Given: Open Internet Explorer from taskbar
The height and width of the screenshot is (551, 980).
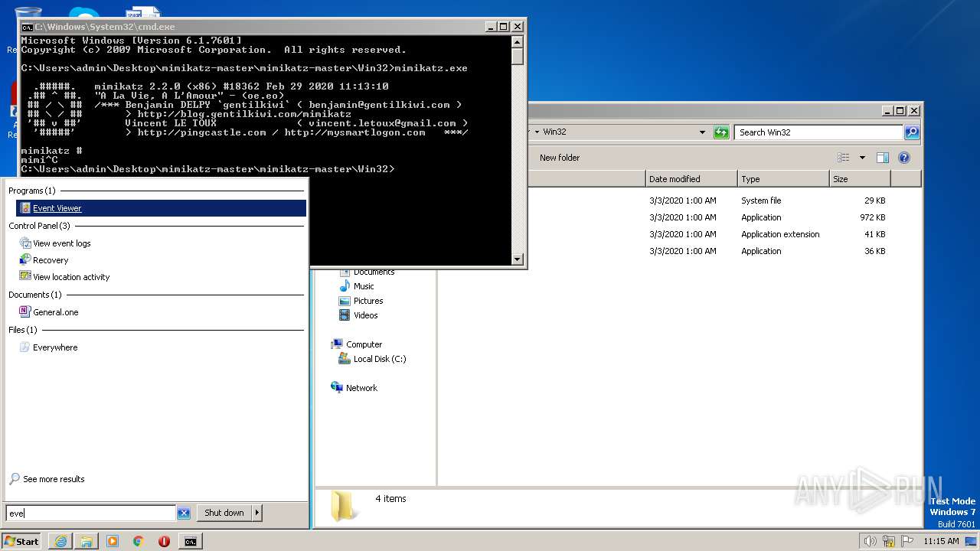Looking at the screenshot, I should pos(60,541).
